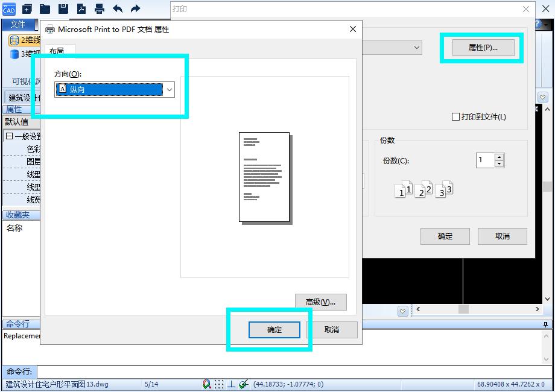Click the help question mark icon
555x392 pixels.
(538, 24)
